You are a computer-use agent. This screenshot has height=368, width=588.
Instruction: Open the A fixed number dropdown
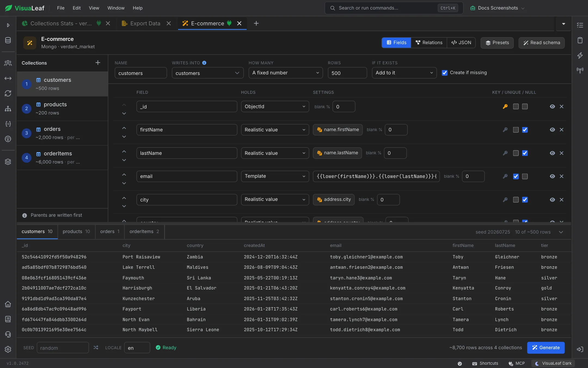coord(286,73)
